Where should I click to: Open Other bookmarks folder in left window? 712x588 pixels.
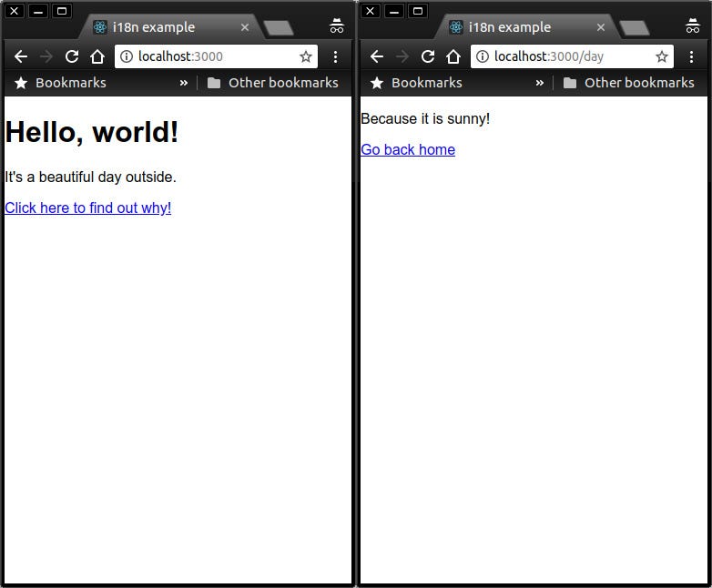[273, 83]
